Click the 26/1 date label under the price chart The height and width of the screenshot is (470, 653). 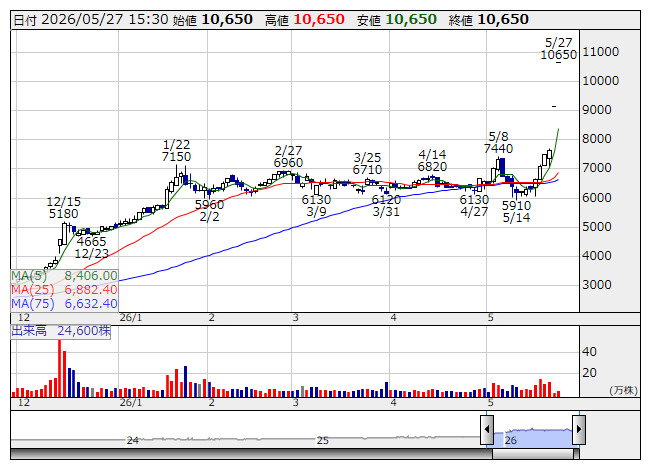coord(131,318)
